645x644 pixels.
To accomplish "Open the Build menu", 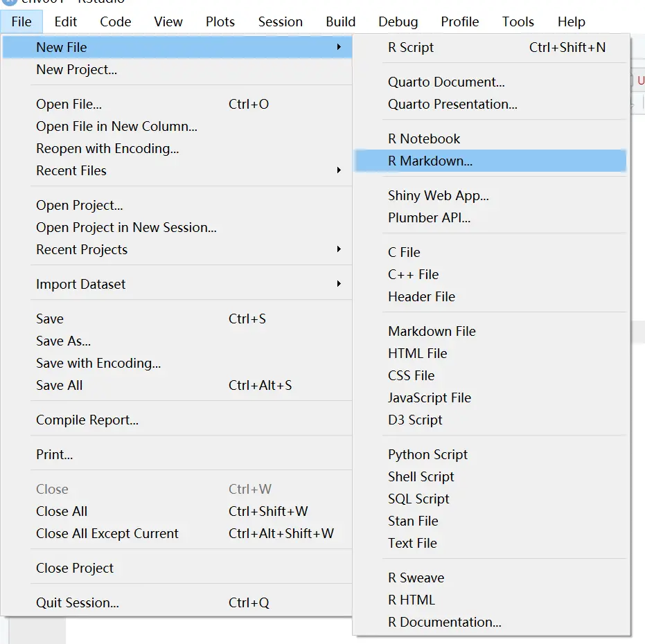I will [341, 21].
